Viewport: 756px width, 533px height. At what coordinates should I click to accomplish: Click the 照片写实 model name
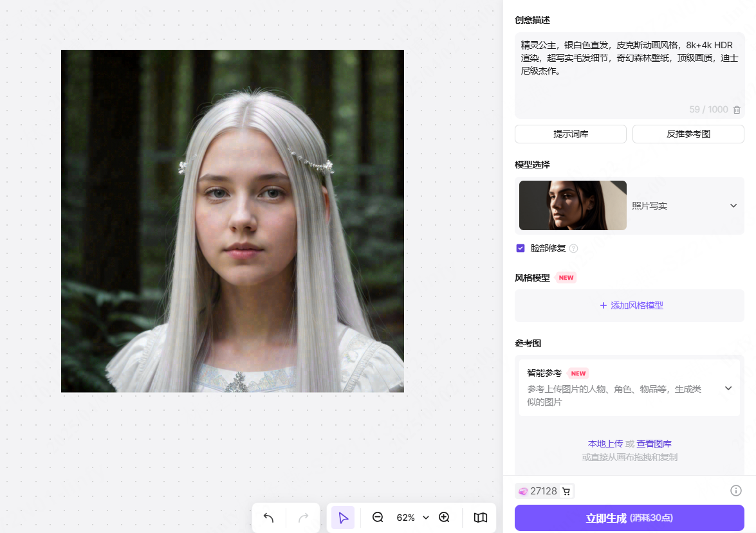click(649, 206)
